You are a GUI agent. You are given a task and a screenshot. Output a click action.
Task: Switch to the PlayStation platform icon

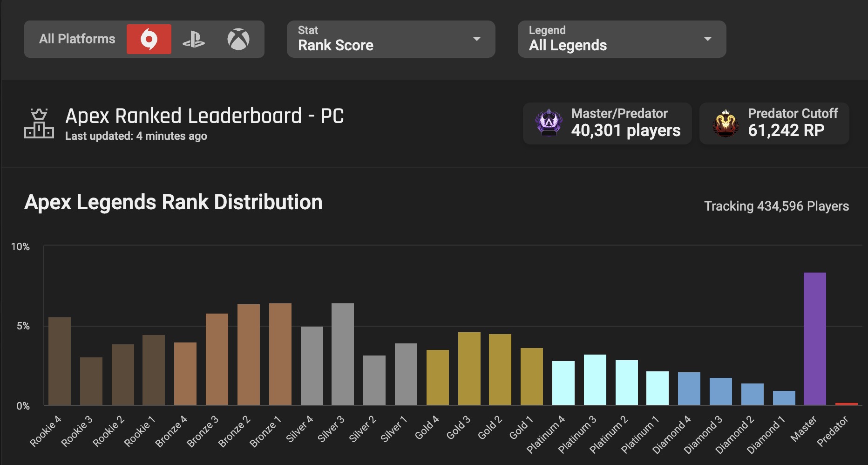[x=194, y=39]
